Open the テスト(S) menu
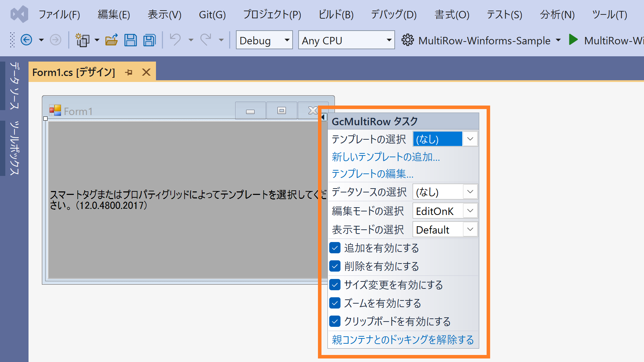Image resolution: width=644 pixels, height=362 pixels. [504, 15]
